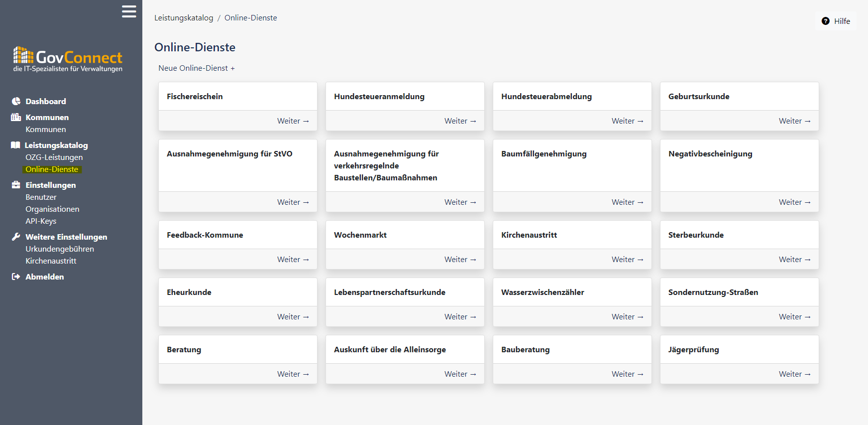The height and width of the screenshot is (425, 868).
Task: Click the Kommunen building icon
Action: (16, 117)
